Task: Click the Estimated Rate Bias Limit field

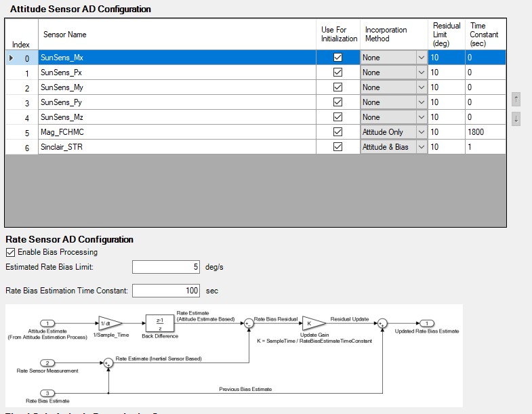Action: [167, 267]
